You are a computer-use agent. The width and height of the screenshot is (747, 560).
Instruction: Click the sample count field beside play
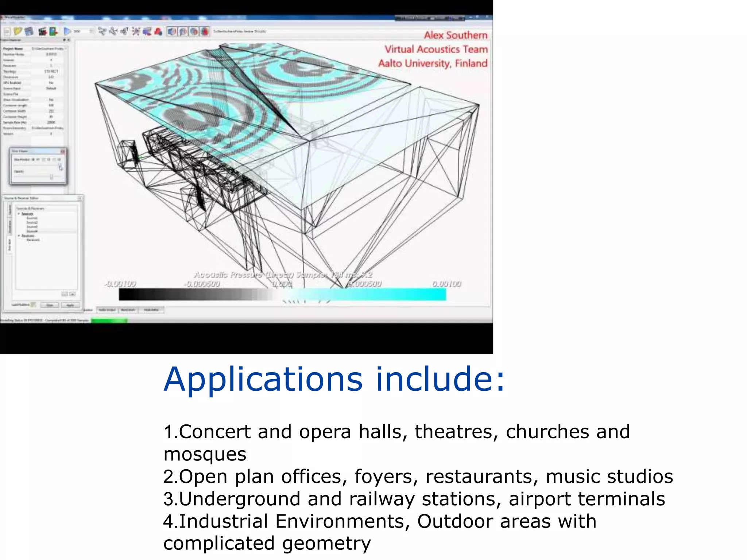coord(81,32)
